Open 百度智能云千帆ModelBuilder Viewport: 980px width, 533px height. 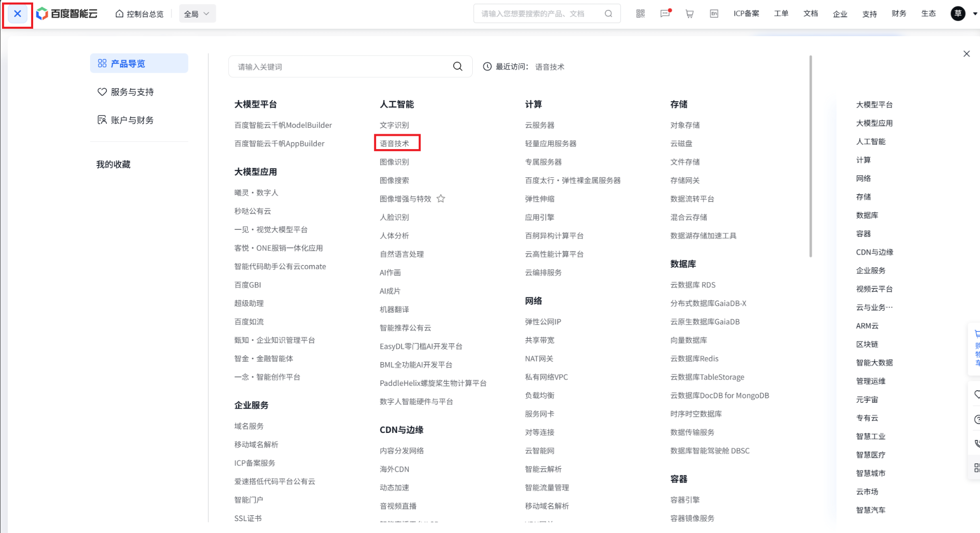[x=283, y=125]
